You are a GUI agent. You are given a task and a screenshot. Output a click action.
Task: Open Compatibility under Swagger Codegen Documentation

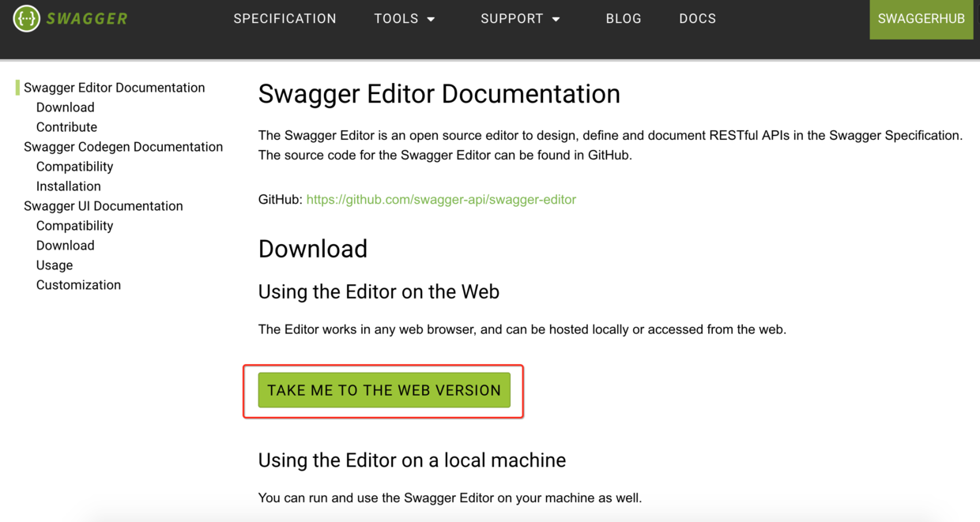tap(74, 167)
